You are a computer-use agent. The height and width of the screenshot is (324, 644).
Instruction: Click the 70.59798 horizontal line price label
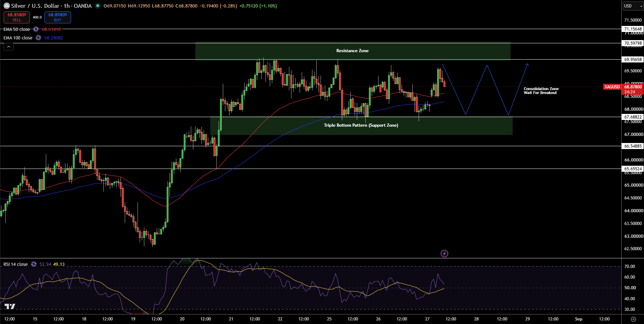pos(633,43)
